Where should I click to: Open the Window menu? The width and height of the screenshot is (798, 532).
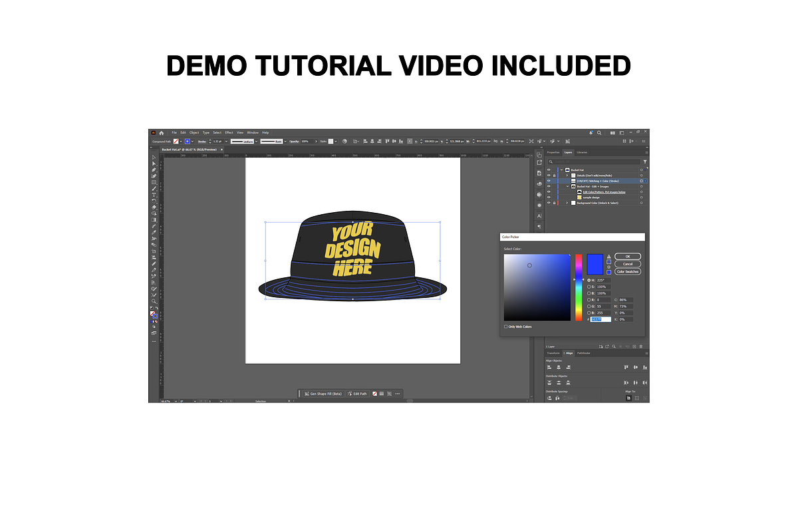tap(253, 132)
